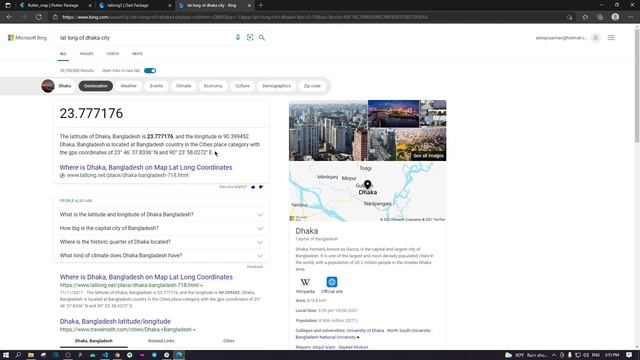Open browser settings ellipsis menu
This screenshot has height=360, width=640.
coord(631,17)
